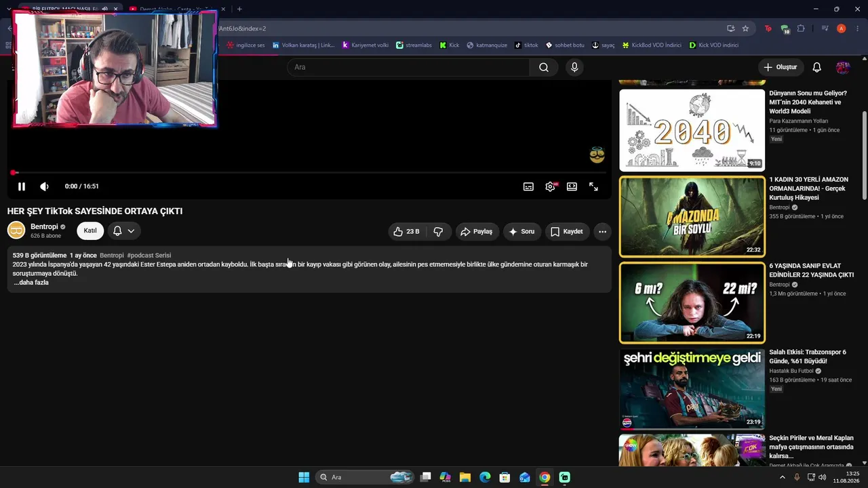Image resolution: width=868 pixels, height=488 pixels.
Task: Open Bentropi channel avatar
Action: point(16,230)
